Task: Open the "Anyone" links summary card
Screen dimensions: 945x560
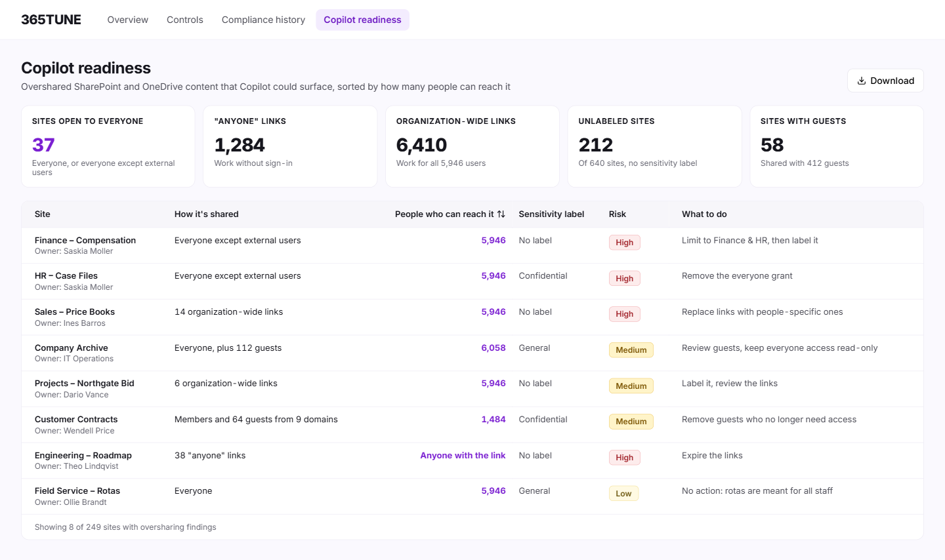Action: (x=290, y=147)
